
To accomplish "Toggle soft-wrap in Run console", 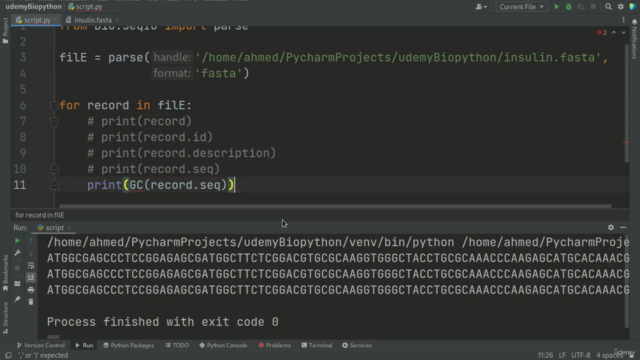I will point(31,265).
